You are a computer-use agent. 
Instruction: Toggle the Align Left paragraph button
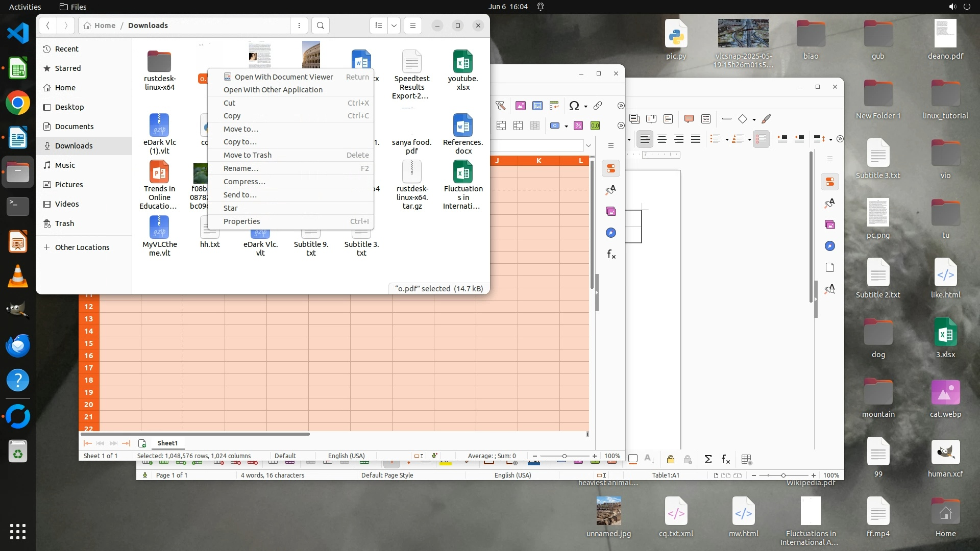[645, 139]
